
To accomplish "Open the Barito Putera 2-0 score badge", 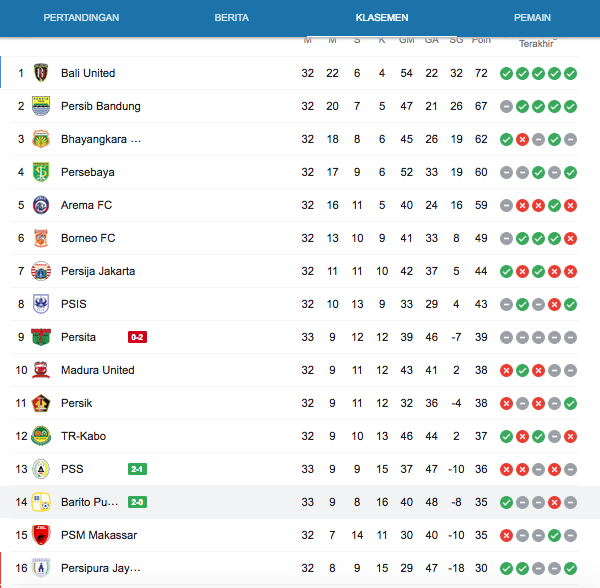I will pos(137,502).
